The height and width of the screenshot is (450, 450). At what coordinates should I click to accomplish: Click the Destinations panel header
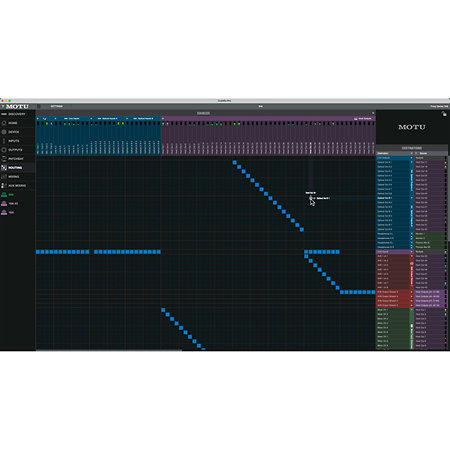[412, 148]
